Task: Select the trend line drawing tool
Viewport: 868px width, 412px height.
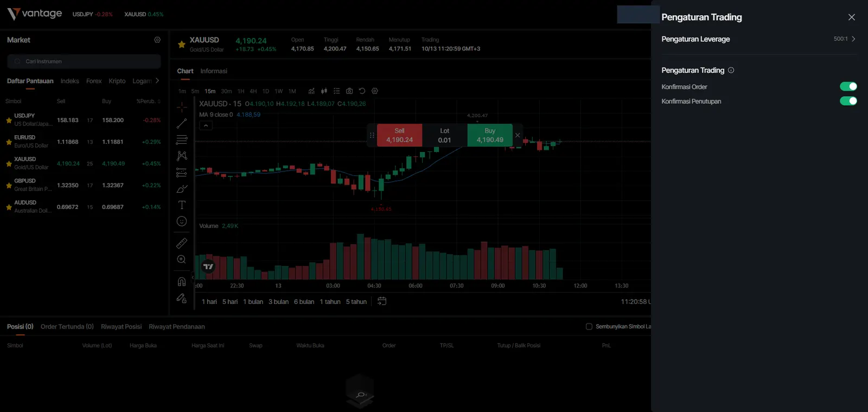Action: (182, 123)
